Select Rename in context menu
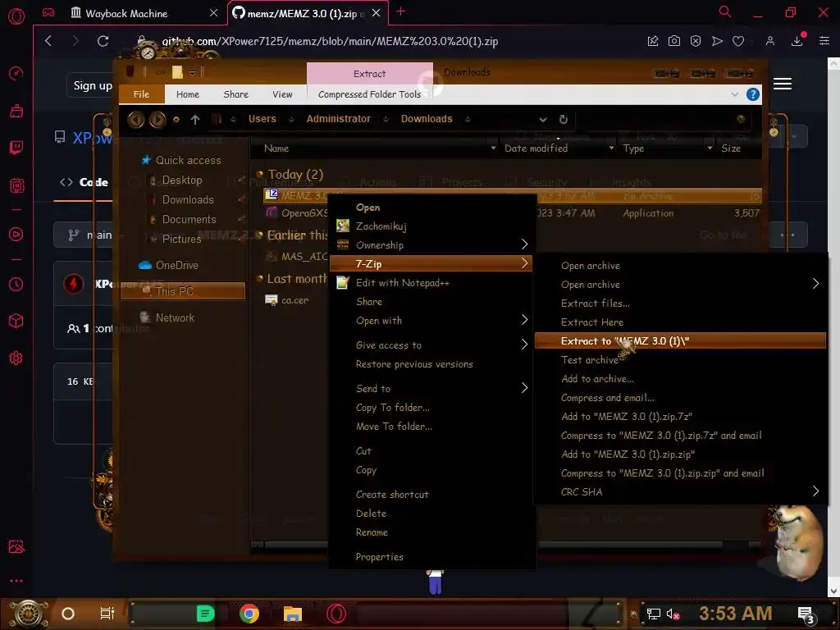The image size is (840, 630). pyautogui.click(x=372, y=532)
